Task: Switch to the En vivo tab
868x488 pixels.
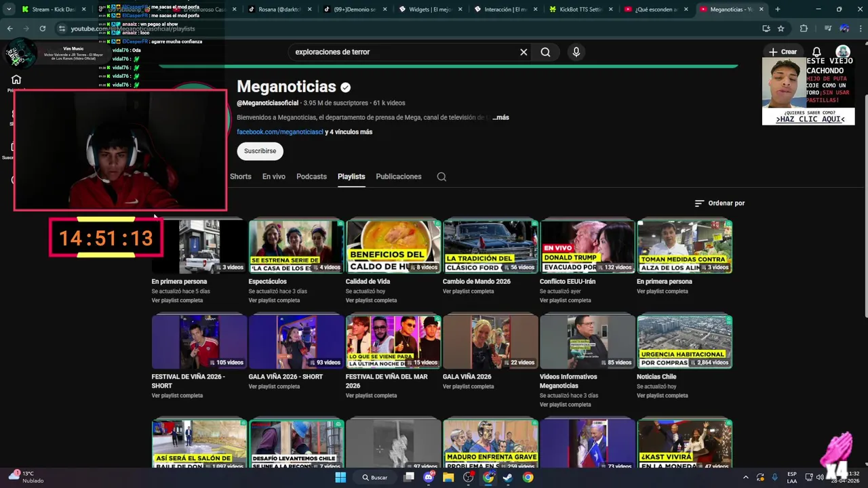Action: (x=274, y=177)
